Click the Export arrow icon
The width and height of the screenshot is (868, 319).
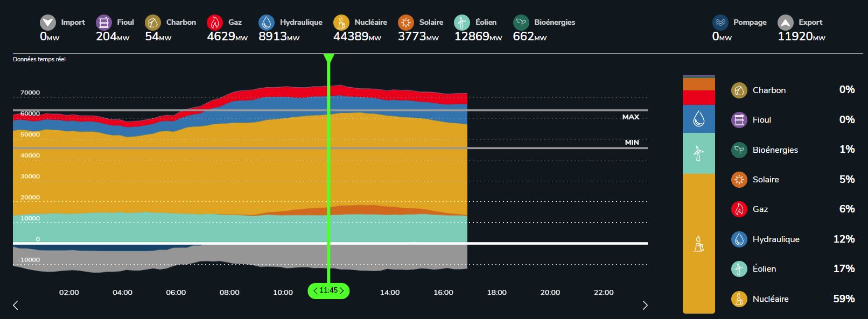(786, 23)
